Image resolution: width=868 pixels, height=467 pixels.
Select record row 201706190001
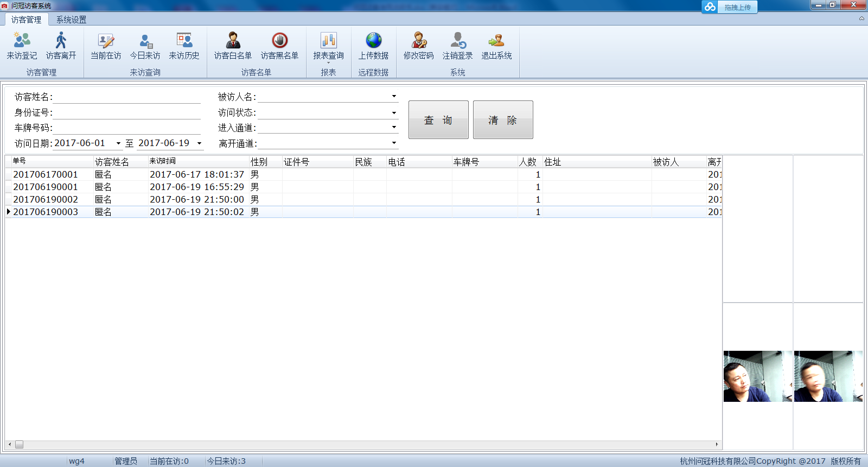46,187
